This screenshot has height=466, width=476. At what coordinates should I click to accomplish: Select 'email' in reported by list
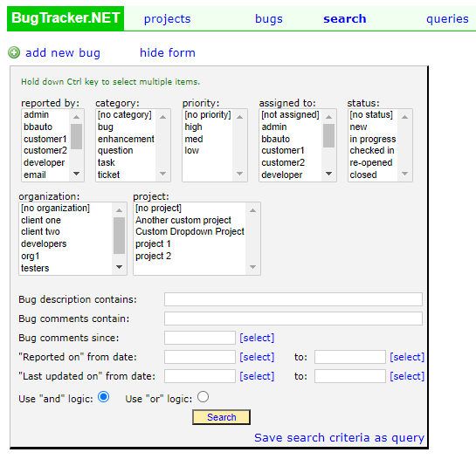click(x=45, y=175)
